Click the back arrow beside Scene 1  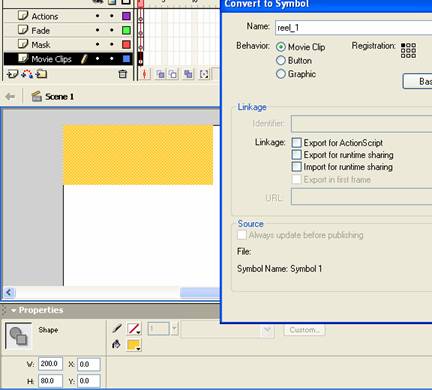tap(10, 97)
